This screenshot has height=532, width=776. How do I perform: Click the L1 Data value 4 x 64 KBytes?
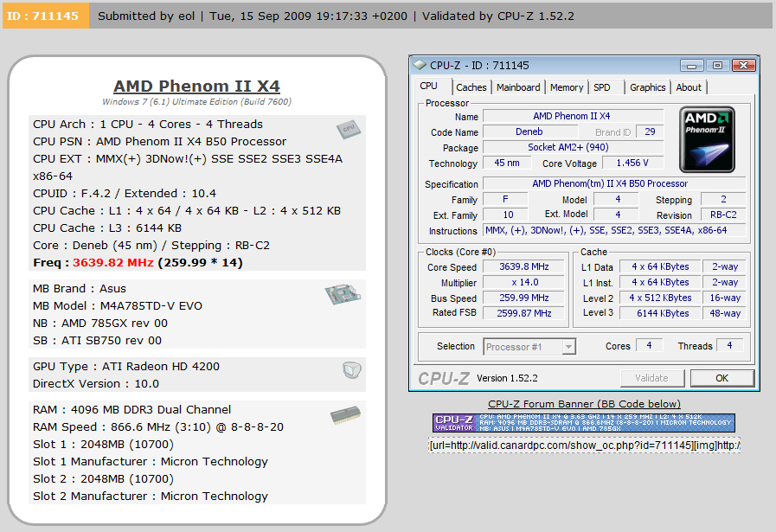[x=660, y=266]
